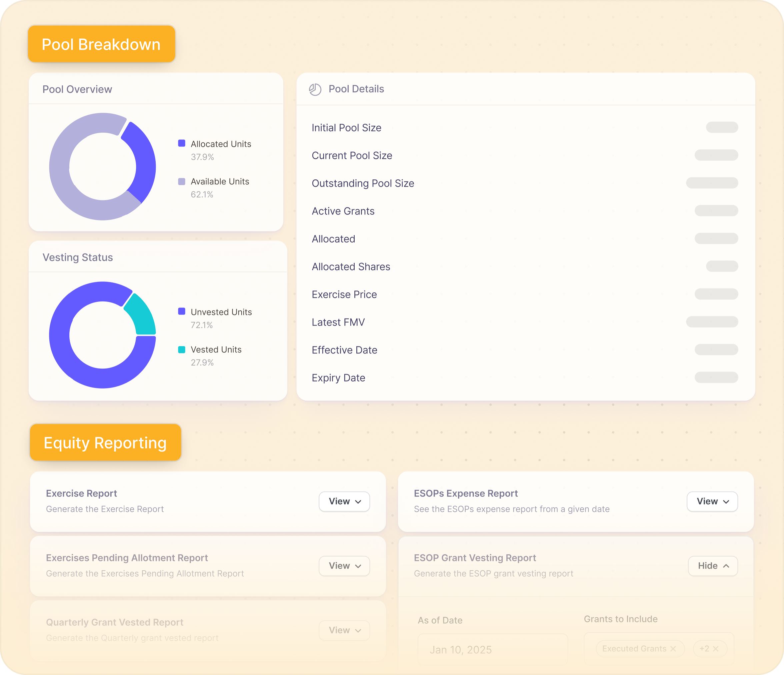This screenshot has width=784, height=675.
Task: Click the Exercise Report title
Action: [x=81, y=493]
